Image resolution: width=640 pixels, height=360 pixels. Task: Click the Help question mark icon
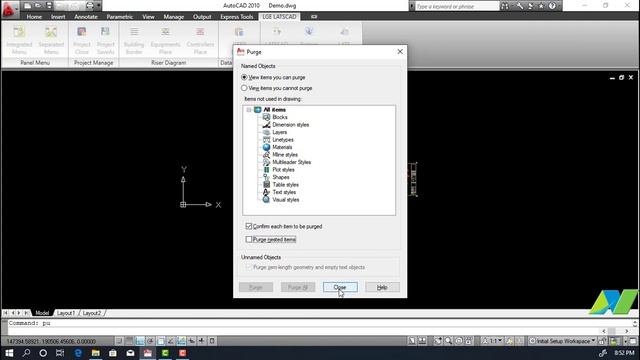(552, 6)
